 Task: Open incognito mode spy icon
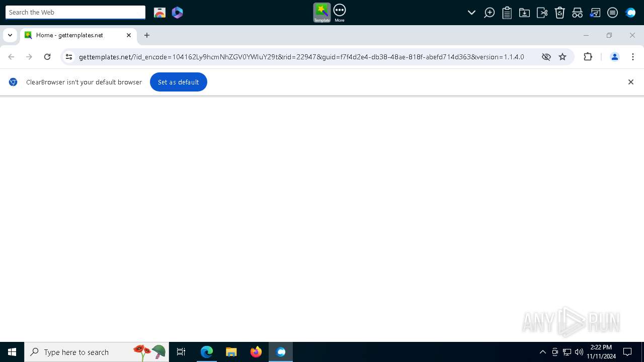click(577, 13)
